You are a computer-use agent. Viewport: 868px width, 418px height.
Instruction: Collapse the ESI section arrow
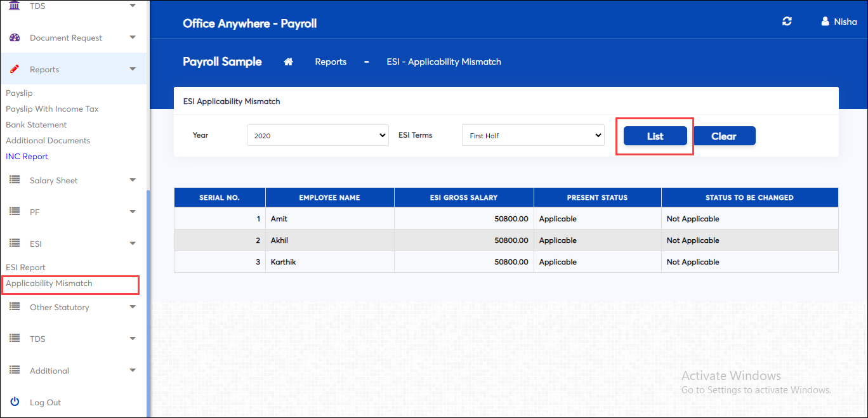point(133,244)
